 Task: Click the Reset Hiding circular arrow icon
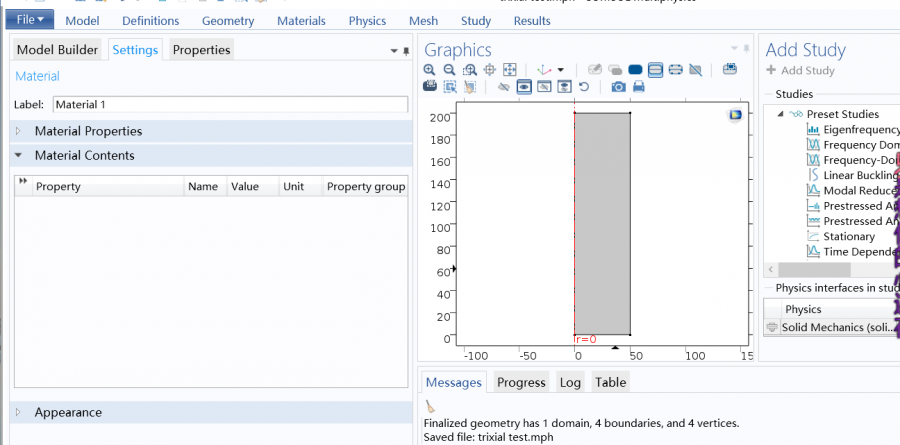583,87
